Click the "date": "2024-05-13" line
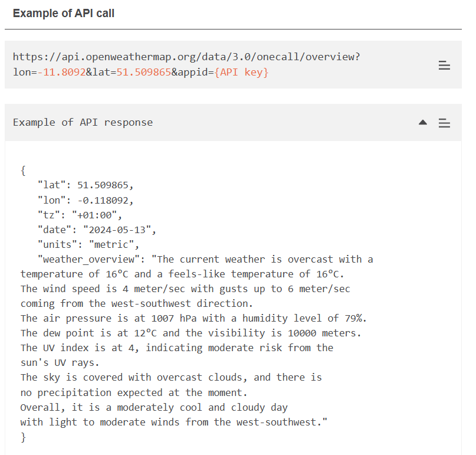The image size is (476, 455). [97, 230]
